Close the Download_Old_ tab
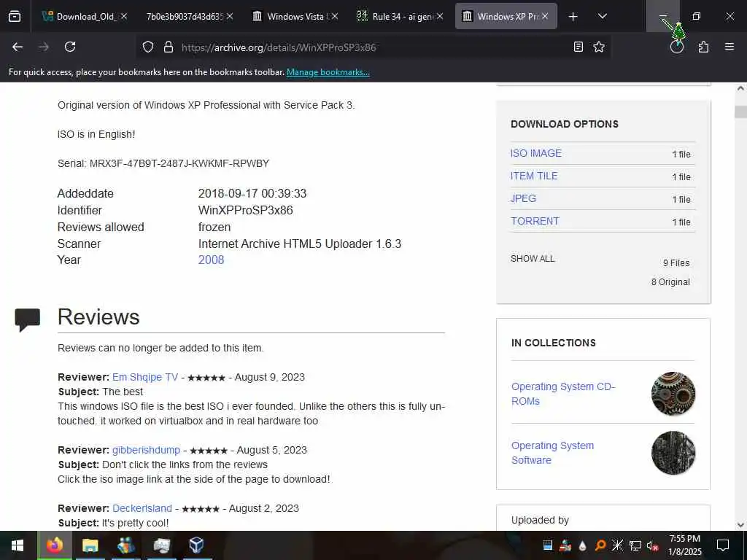The width and height of the screenshot is (747, 560). (124, 16)
